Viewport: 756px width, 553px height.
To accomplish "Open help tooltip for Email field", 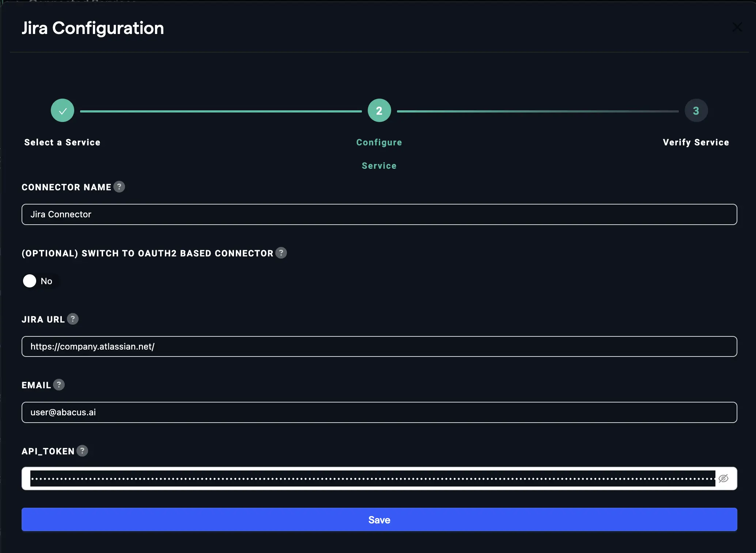I will 58,385.
